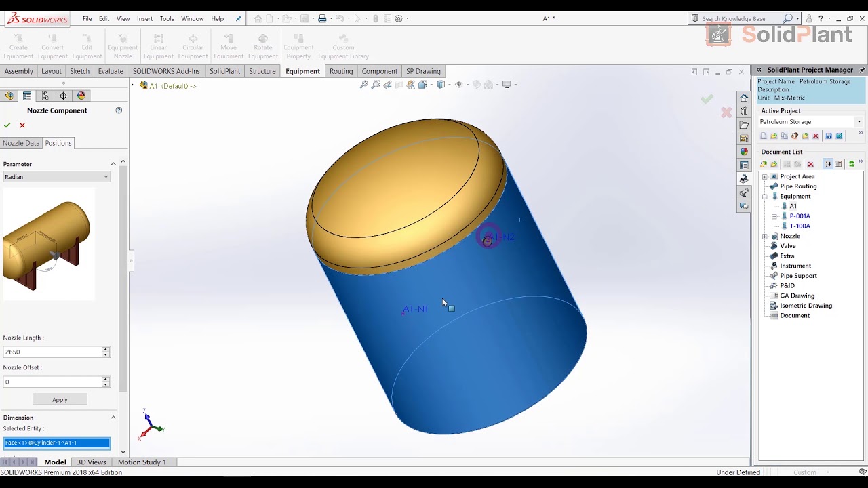Screen dimensions: 868x488
Task: Switch to the SolidPlant ribbon tab
Action: pos(224,71)
